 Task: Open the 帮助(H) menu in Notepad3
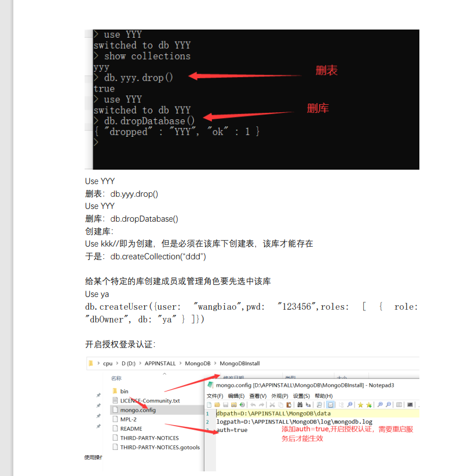(324, 396)
